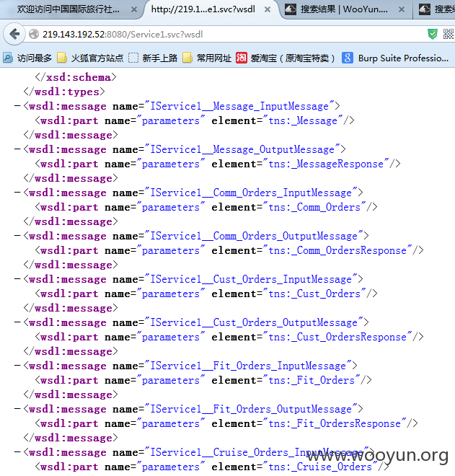Collapse the IService1__Message_InputMessage node
This screenshot has width=455, height=476.
coord(17,105)
